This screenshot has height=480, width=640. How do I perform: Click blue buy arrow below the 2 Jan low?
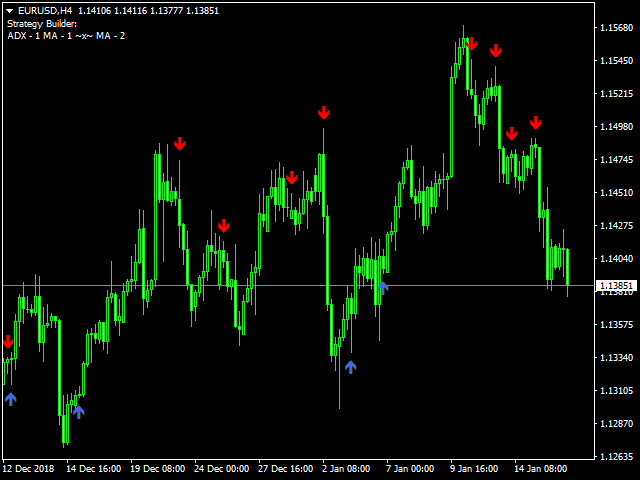point(351,367)
